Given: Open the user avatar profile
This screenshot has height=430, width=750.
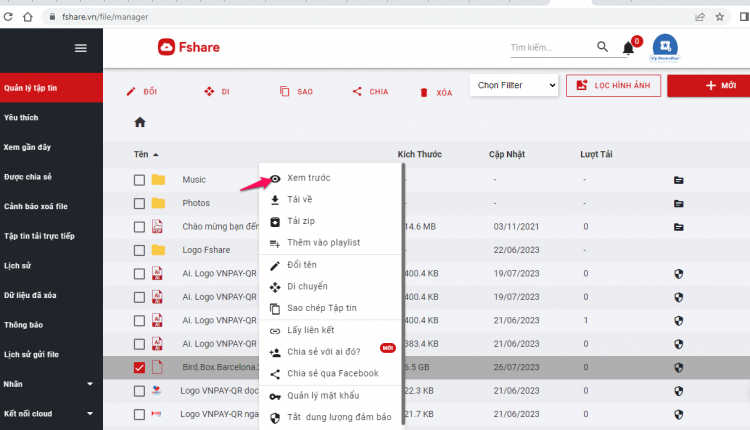Looking at the screenshot, I should [665, 47].
